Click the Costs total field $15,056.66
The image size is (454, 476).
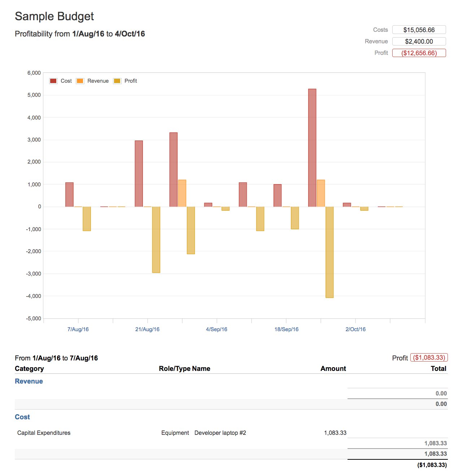click(x=419, y=30)
